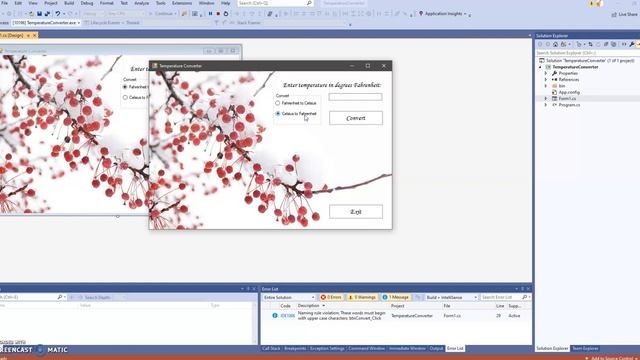The height and width of the screenshot is (360, 640).
Task: Open the process dropdown TemperatureConverter.exe
Action: (x=46, y=23)
